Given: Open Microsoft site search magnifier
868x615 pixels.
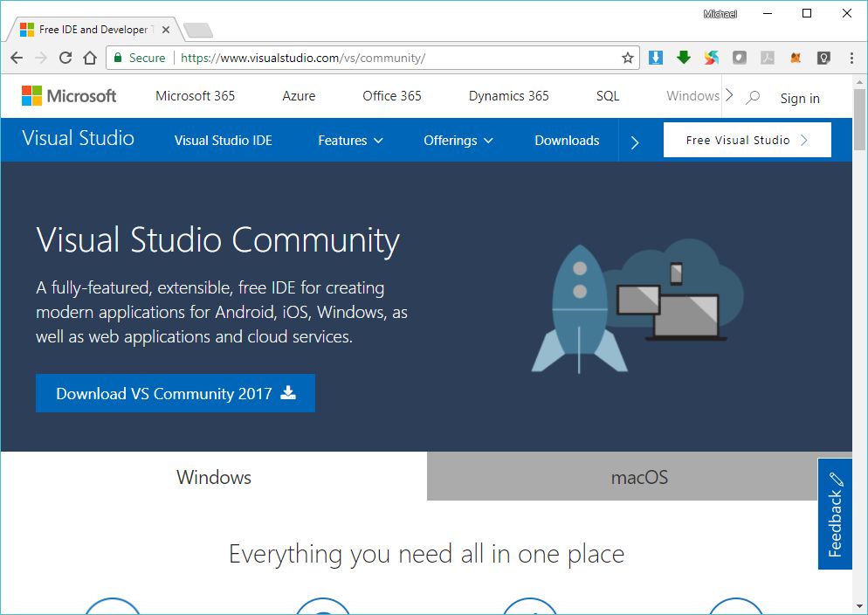Looking at the screenshot, I should coord(753,98).
